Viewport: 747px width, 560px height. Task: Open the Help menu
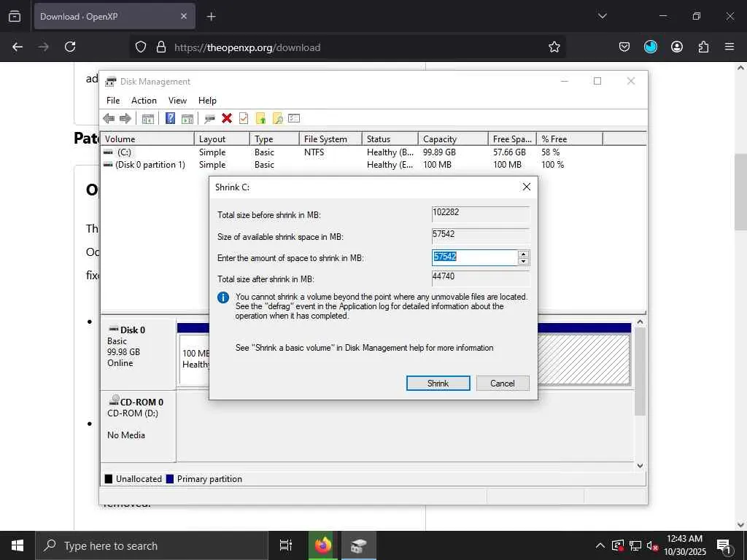[x=207, y=101]
